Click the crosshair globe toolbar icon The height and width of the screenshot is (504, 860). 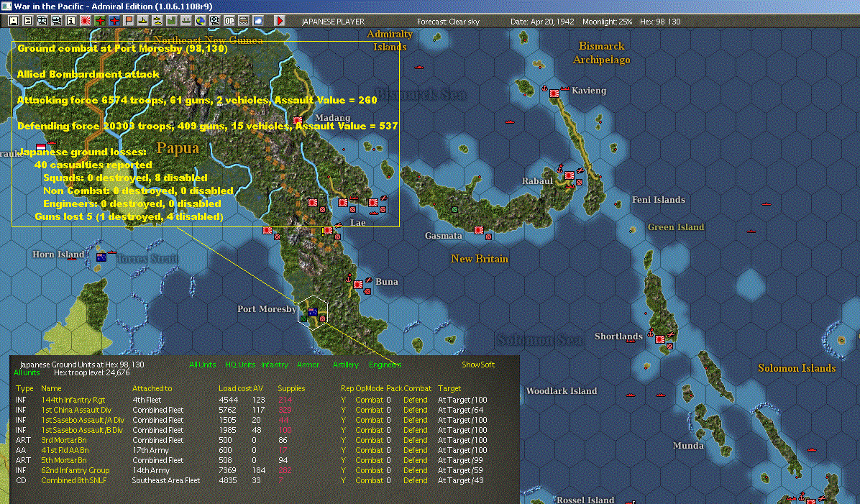pos(214,21)
